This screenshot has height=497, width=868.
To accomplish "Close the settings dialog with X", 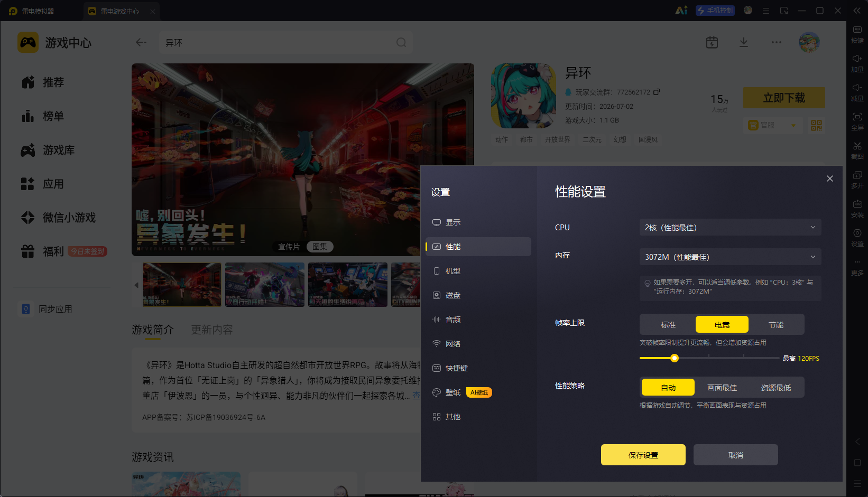I will (x=830, y=179).
